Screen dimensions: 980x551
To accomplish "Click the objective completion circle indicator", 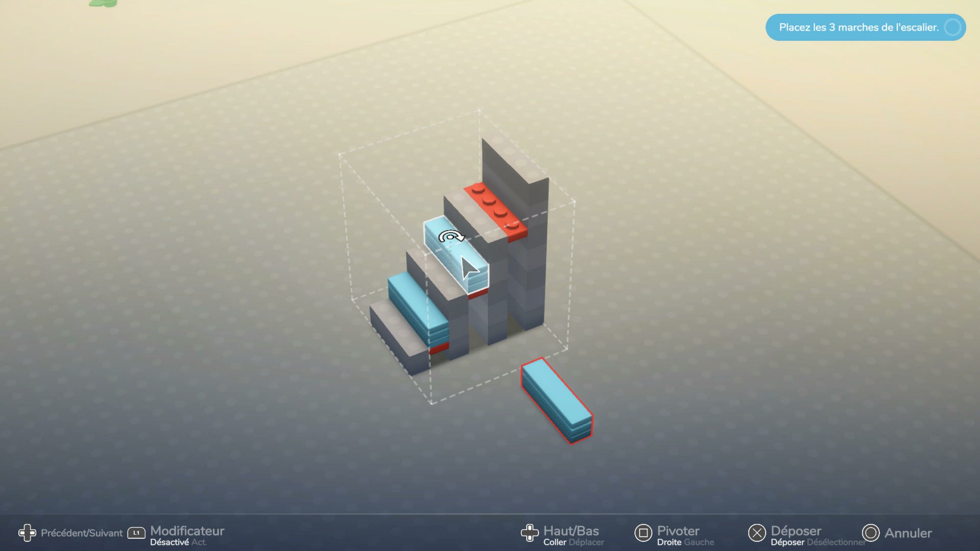I will point(952,27).
